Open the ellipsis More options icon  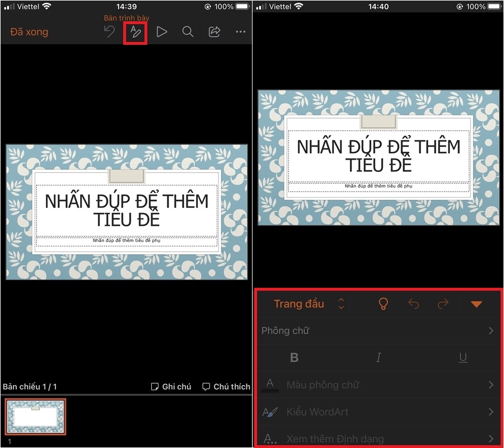tap(240, 32)
